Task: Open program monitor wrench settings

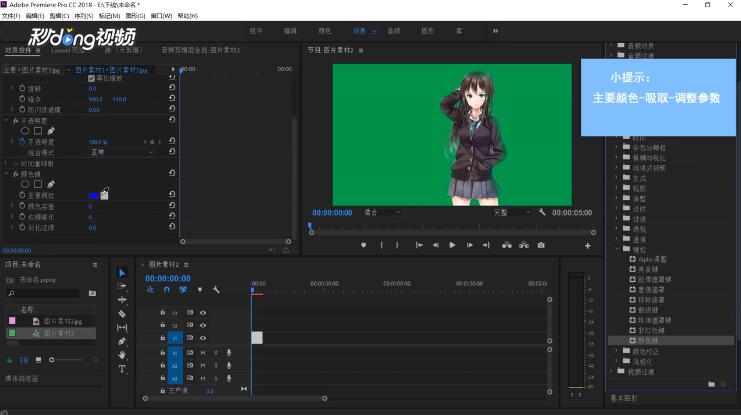Action: 542,212
